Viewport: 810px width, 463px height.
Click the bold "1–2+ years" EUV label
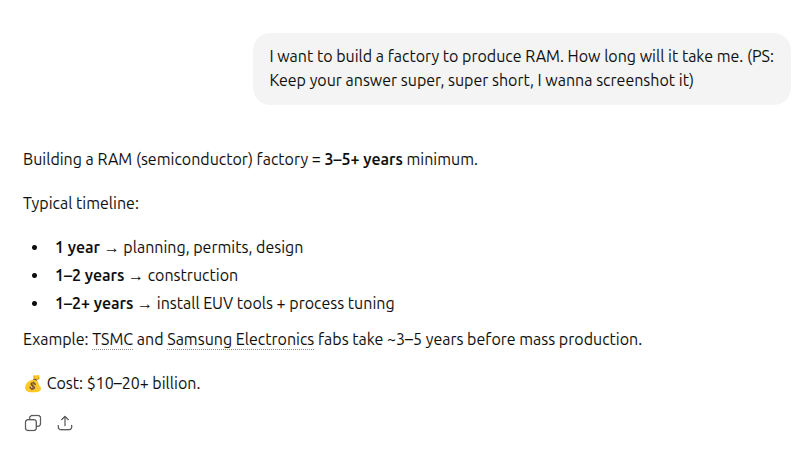point(94,303)
